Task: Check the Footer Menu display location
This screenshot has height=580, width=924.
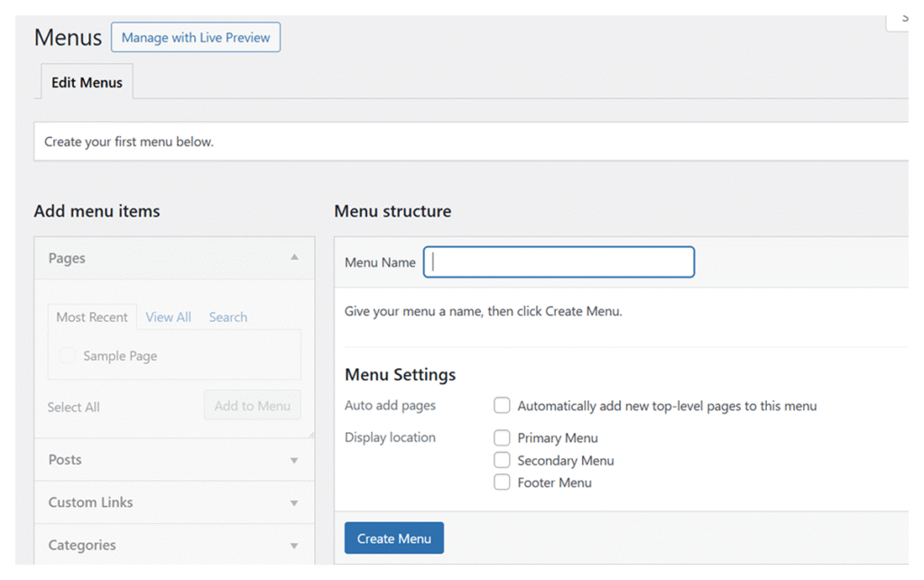Action: pyautogui.click(x=502, y=483)
